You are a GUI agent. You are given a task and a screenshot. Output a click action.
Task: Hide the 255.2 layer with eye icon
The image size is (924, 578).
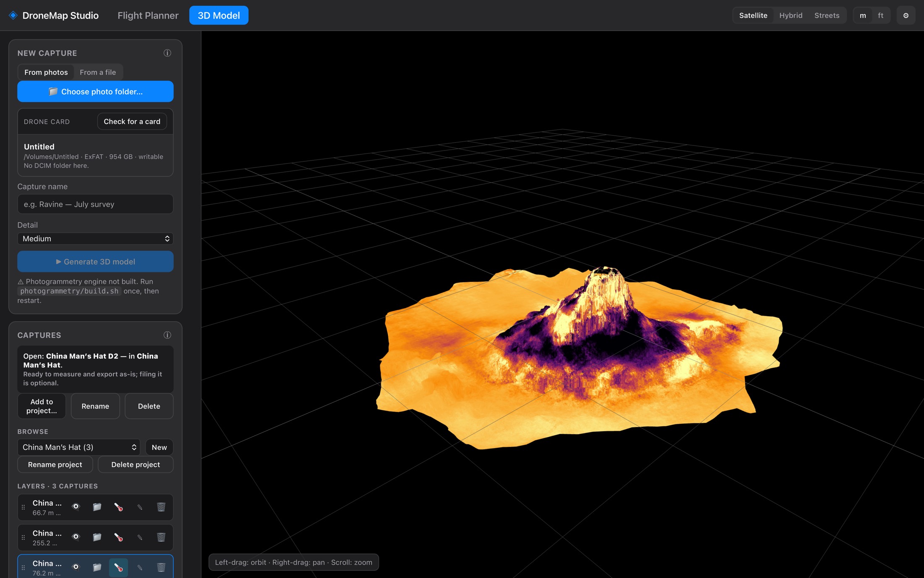pyautogui.click(x=76, y=537)
